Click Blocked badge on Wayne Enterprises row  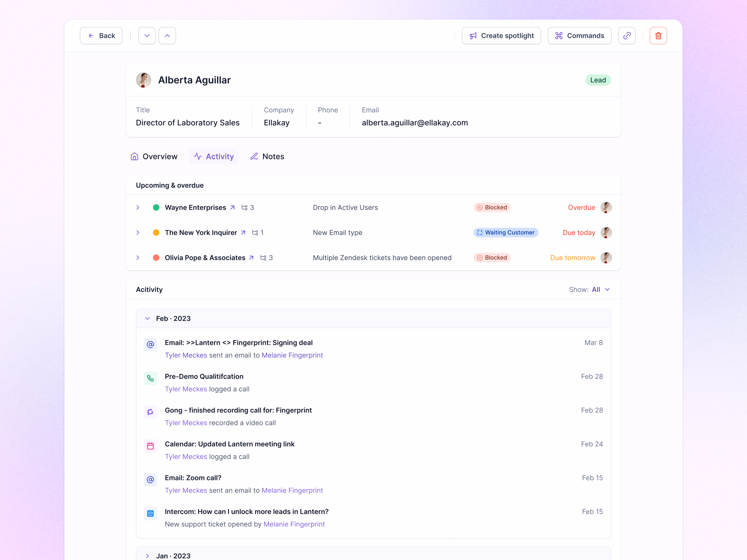[x=492, y=208]
